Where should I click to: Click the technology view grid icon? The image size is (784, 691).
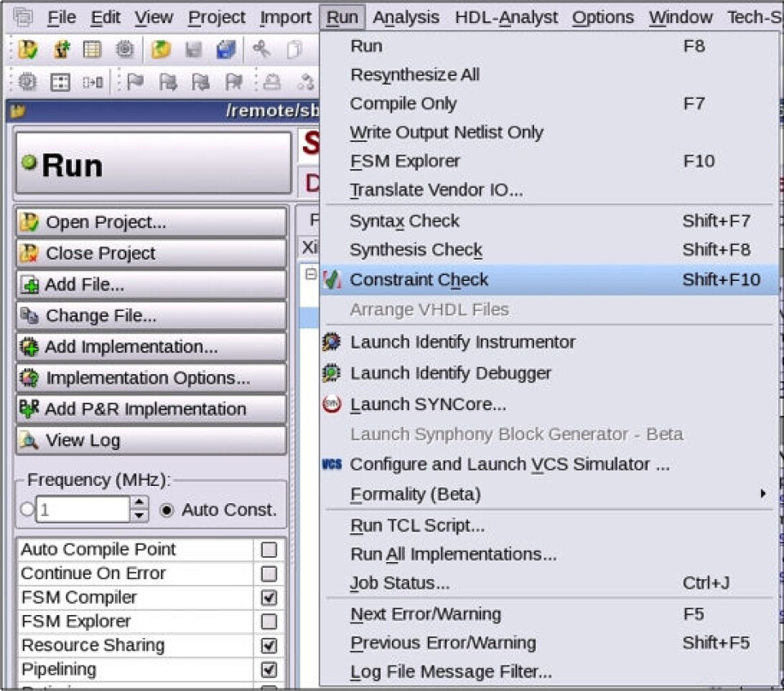pos(60,82)
